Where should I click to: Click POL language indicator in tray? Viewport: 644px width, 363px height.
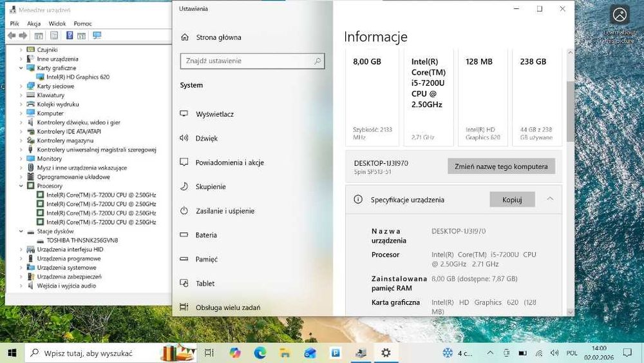[x=571, y=353]
